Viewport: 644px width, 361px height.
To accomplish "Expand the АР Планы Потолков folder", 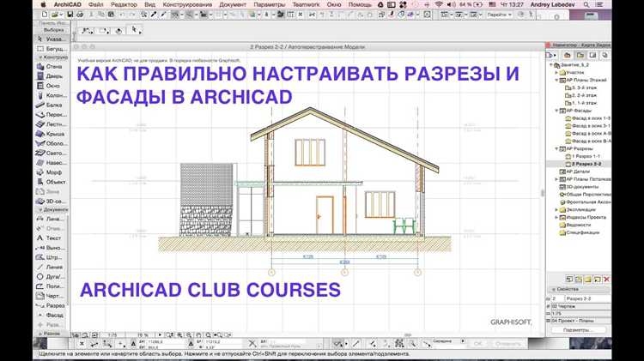I will [557, 179].
